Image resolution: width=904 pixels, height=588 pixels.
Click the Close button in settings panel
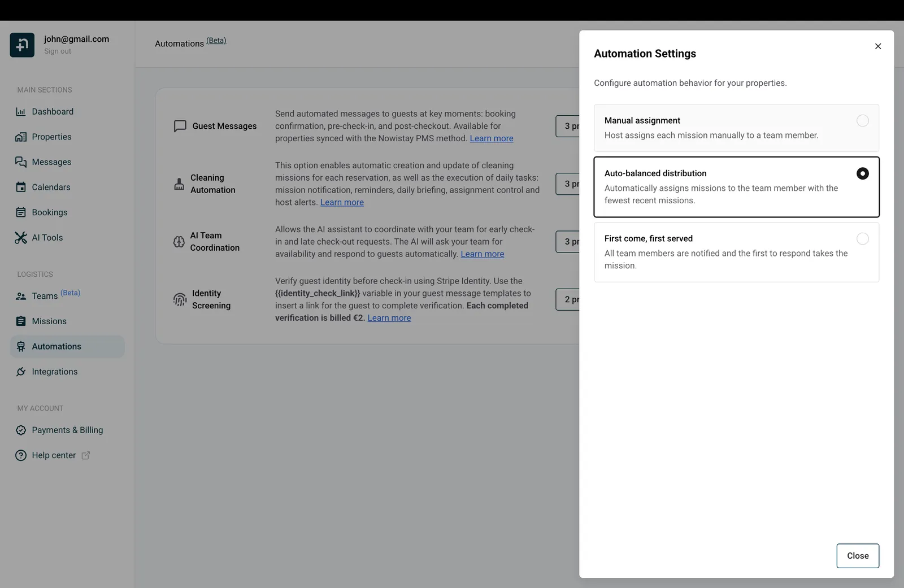pyautogui.click(x=858, y=556)
